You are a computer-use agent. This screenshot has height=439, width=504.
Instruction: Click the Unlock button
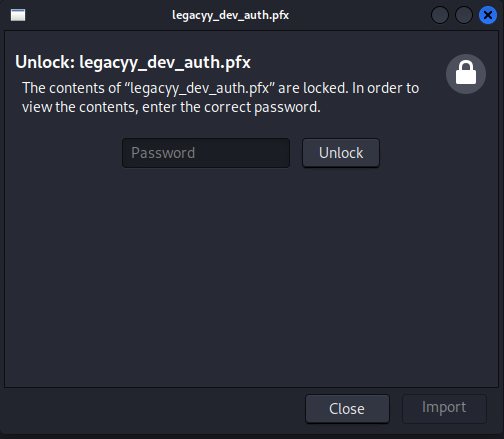click(341, 153)
